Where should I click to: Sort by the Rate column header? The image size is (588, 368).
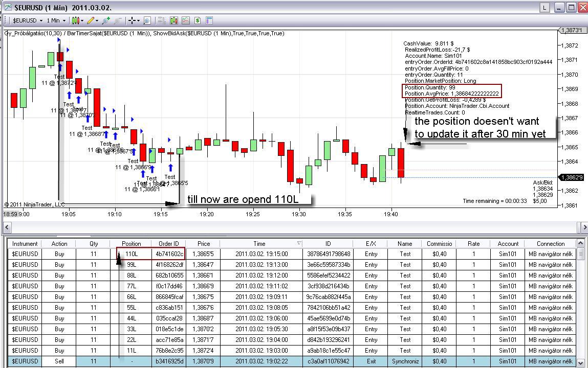[x=474, y=244]
